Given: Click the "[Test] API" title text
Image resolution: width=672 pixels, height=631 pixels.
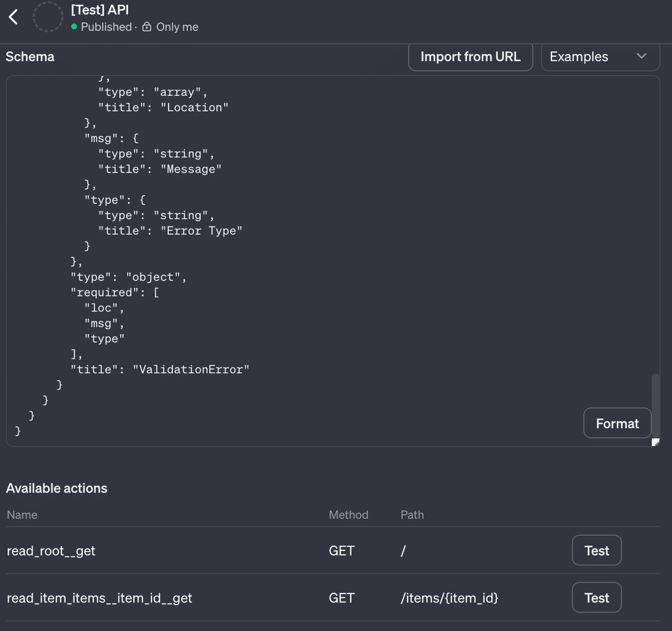Looking at the screenshot, I should [100, 10].
